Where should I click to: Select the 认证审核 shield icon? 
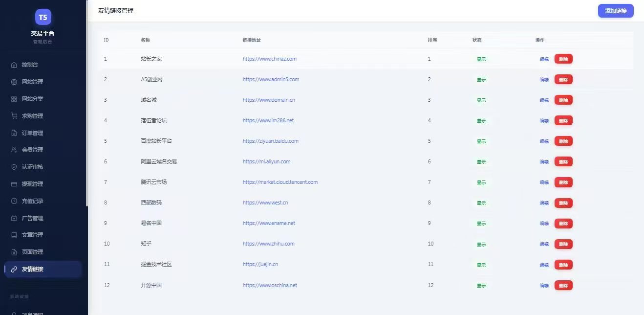tap(14, 167)
